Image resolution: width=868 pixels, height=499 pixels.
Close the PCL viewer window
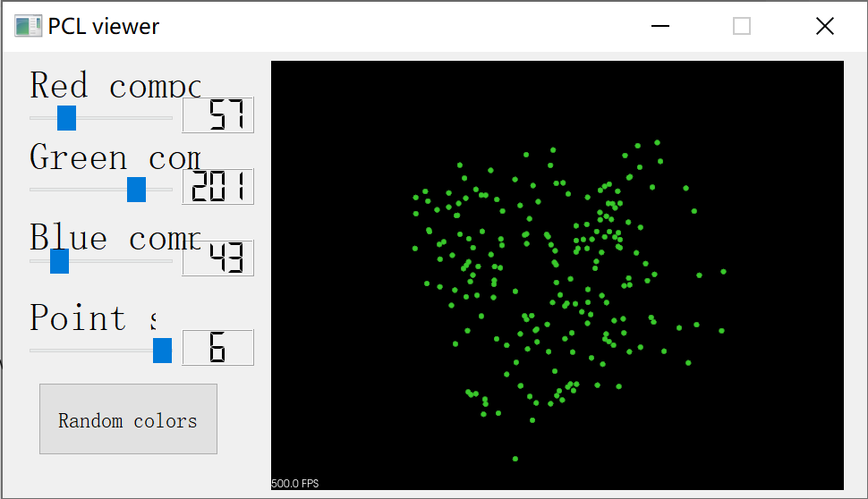click(825, 26)
